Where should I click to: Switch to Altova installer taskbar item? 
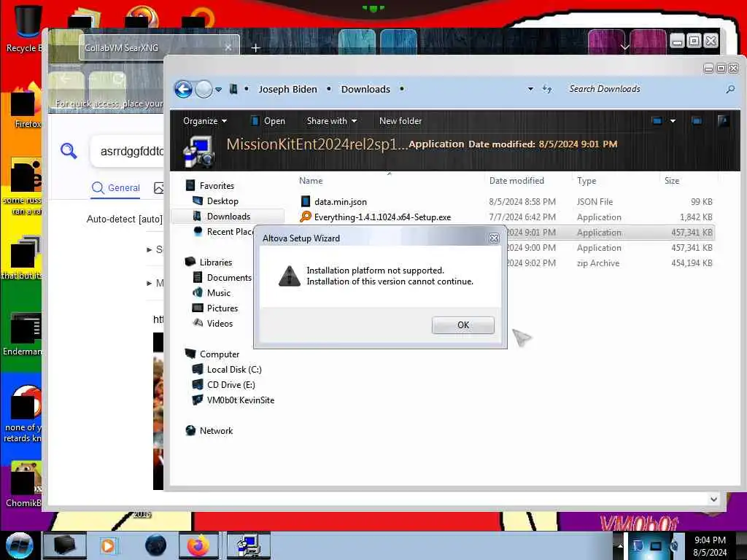[x=248, y=545]
